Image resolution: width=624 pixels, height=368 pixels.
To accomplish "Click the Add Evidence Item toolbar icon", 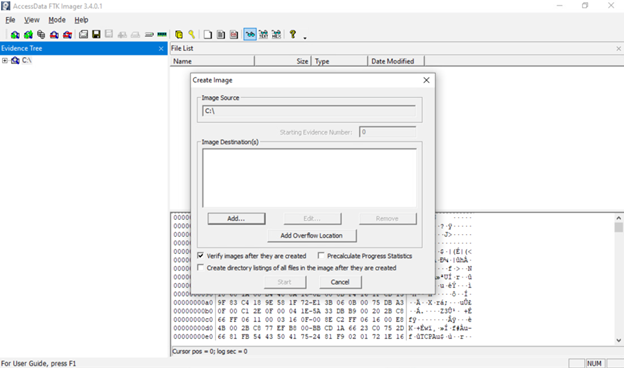I will pyautogui.click(x=15, y=35).
